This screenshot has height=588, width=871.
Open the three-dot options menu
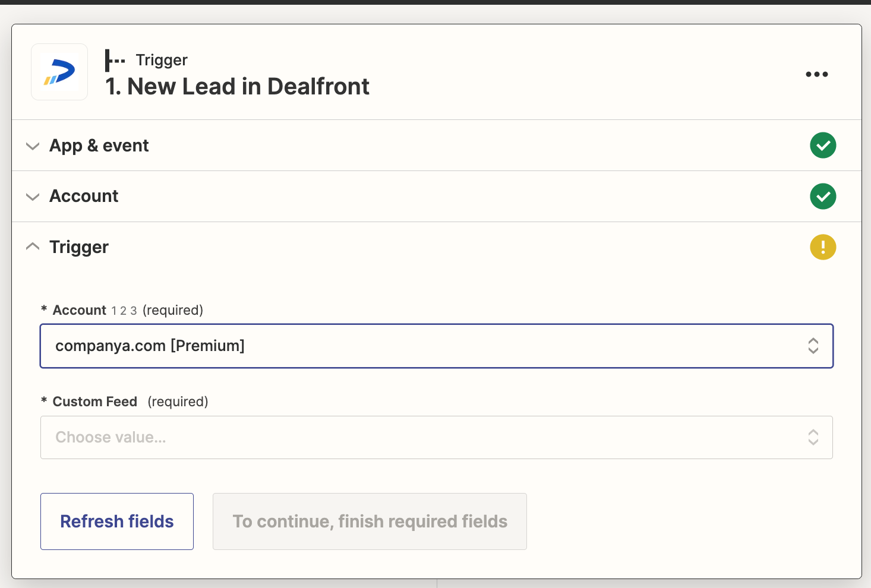click(816, 74)
